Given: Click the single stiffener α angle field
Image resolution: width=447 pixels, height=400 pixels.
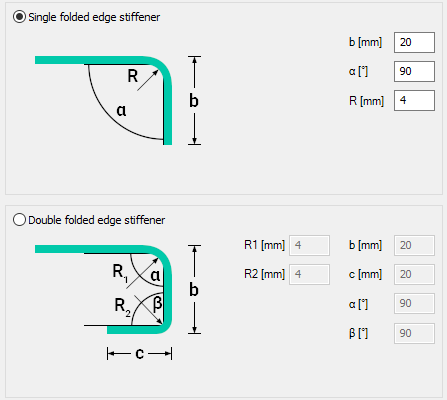Looking at the screenshot, I should (414, 71).
